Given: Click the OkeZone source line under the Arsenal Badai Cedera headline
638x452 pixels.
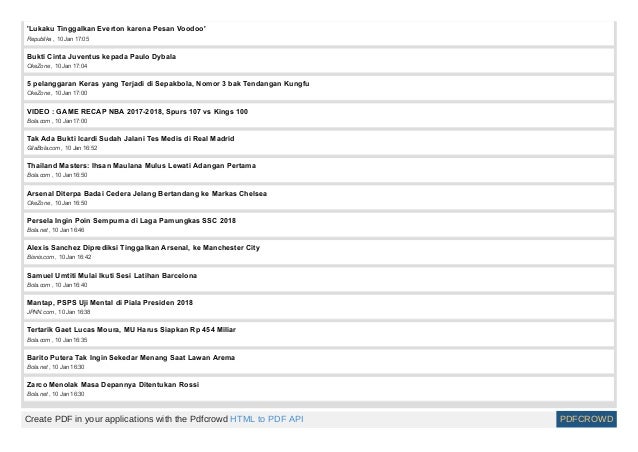Looking at the screenshot, I should [x=57, y=203].
